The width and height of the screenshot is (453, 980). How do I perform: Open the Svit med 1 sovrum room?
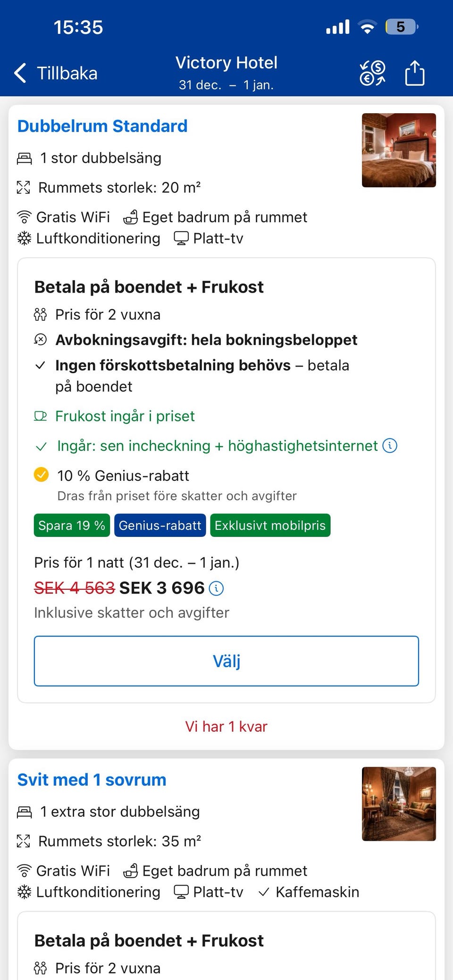(x=92, y=779)
